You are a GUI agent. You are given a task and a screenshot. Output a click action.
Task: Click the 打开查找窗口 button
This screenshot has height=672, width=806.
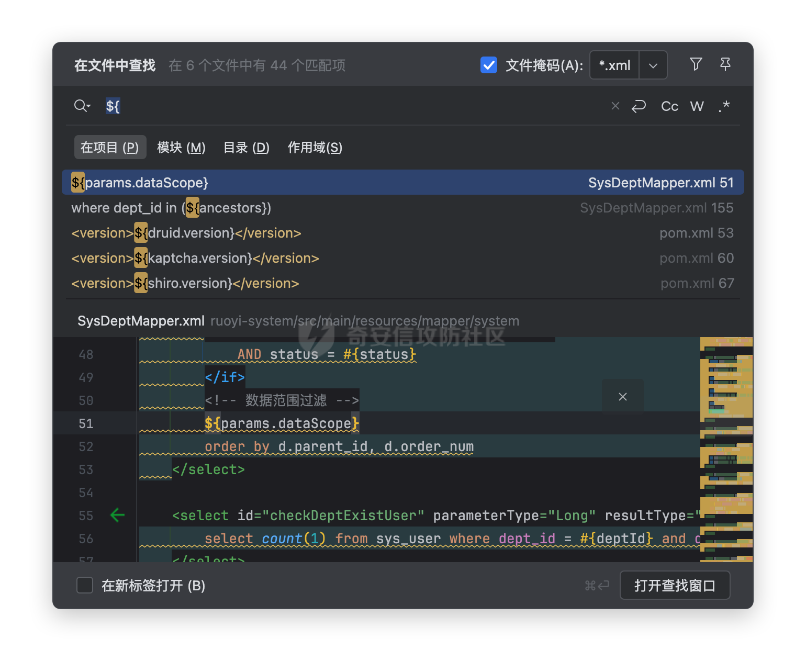pos(675,585)
